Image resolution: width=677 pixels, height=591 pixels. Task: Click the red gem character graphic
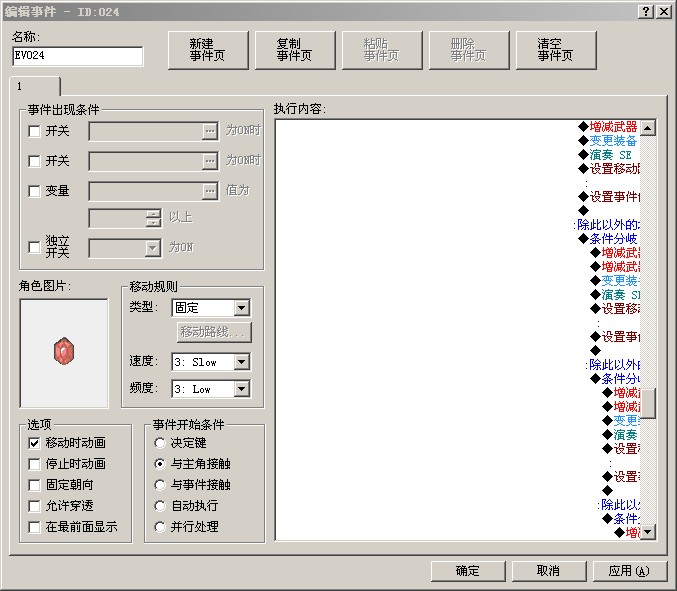point(64,351)
